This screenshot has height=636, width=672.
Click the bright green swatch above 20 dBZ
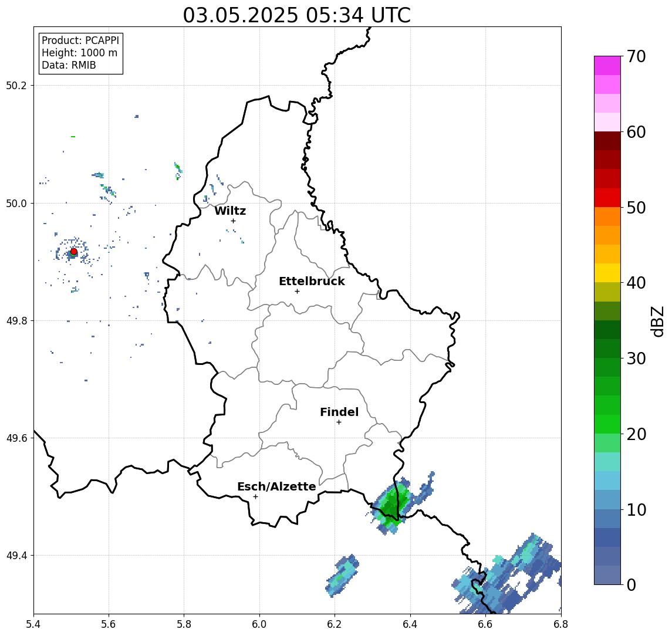point(607,424)
